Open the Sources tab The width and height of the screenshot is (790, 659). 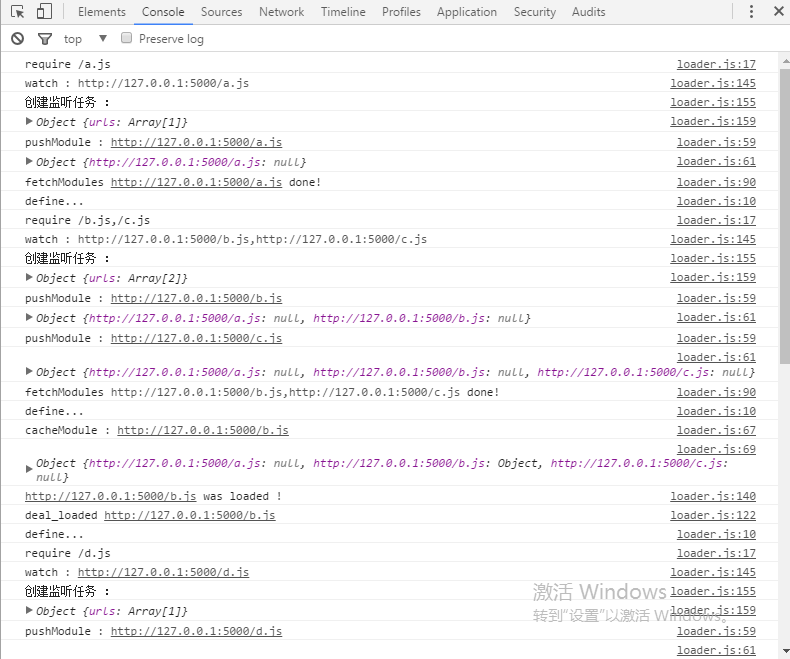click(x=221, y=12)
